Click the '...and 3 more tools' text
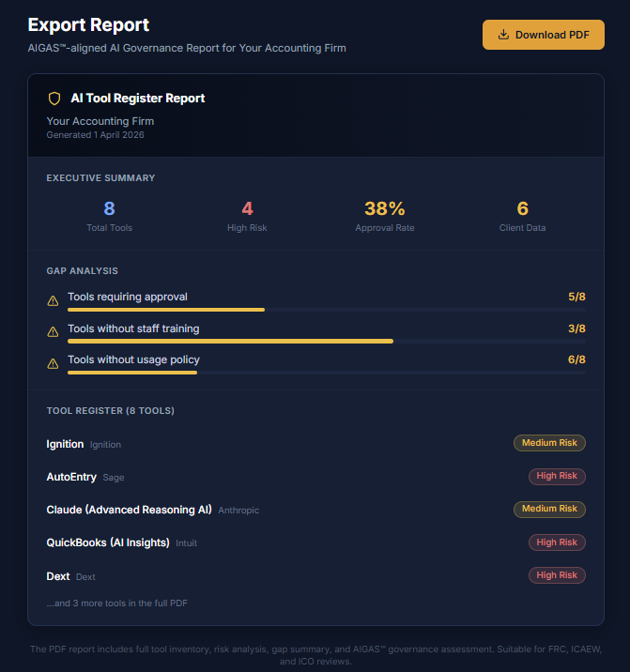The image size is (630, 672). [x=117, y=603]
